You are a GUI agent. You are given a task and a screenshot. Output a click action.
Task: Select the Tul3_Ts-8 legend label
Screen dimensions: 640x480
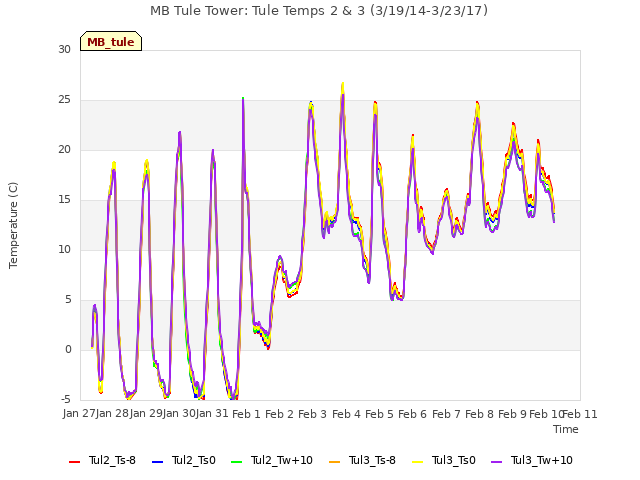pos(372,460)
